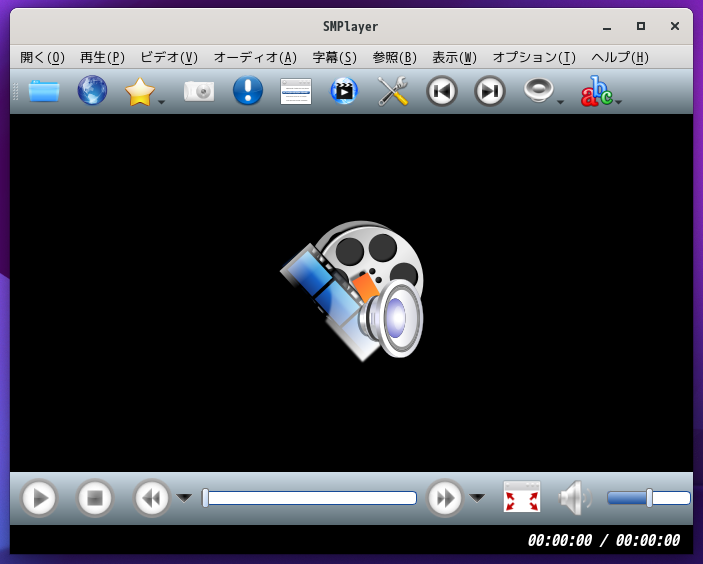This screenshot has height=564, width=703.
Task: Open the 開く(O) menu
Action: pos(42,57)
